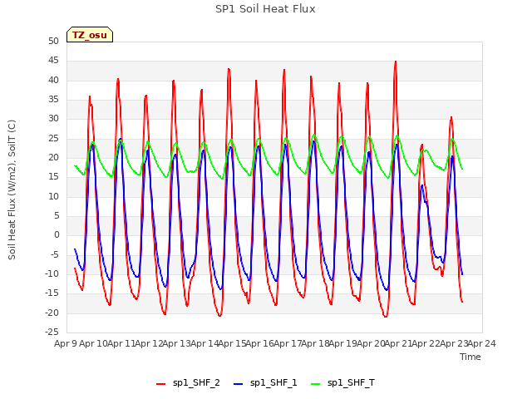Click the Apr 9 x-axis tick label
Image resolution: width=532 pixels, height=399 pixels.
tap(66, 343)
